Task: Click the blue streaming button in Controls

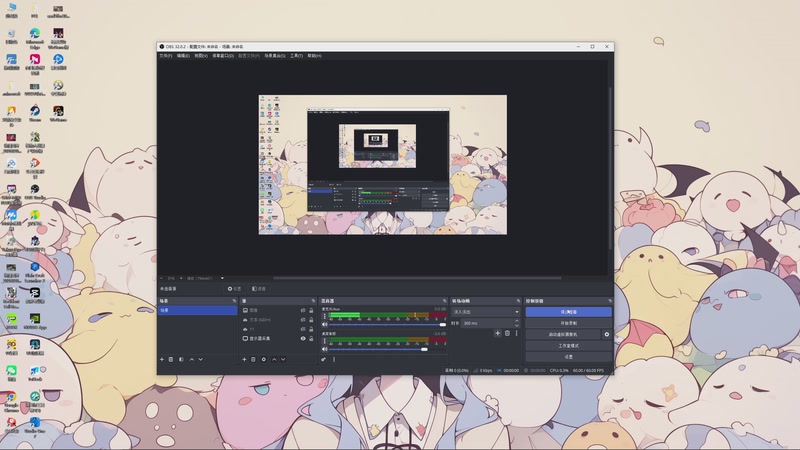Action: click(x=568, y=312)
